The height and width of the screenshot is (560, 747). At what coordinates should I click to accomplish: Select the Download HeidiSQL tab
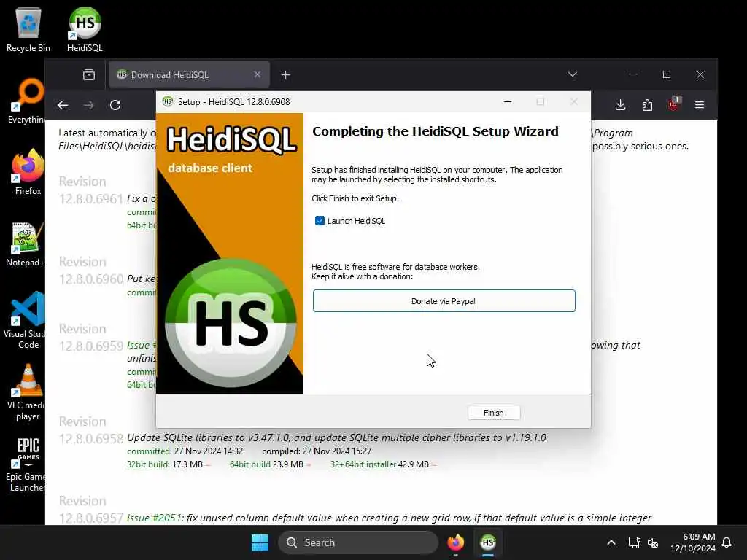[189, 75]
